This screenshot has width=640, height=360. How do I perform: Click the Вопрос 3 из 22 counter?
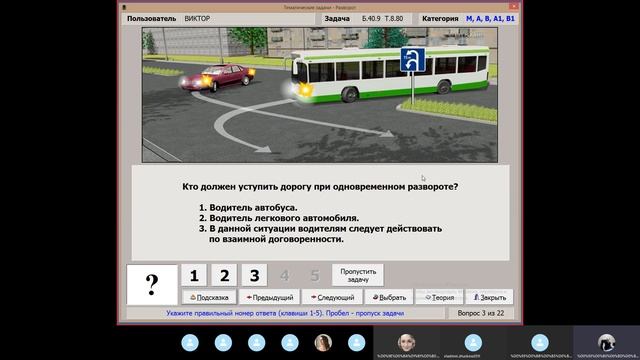480,313
